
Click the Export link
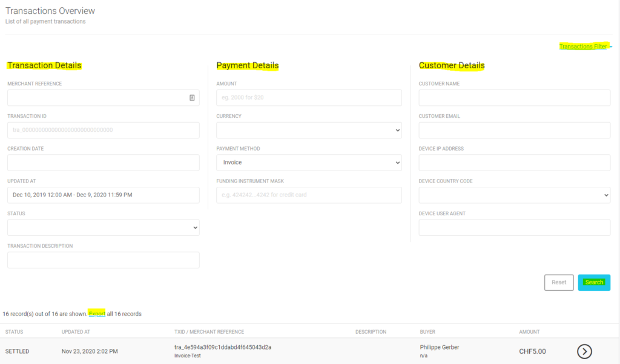[x=97, y=314]
